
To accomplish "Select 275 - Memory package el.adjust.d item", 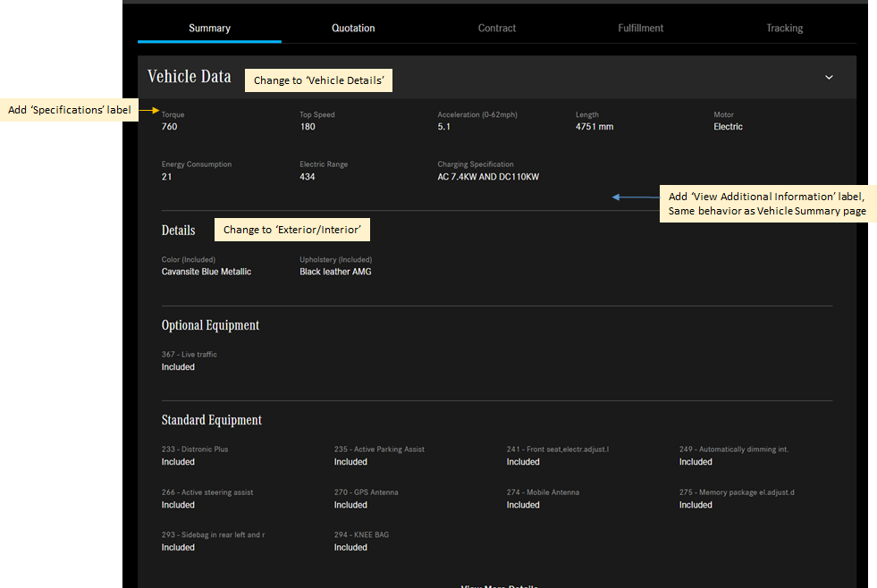I will pyautogui.click(x=737, y=492).
